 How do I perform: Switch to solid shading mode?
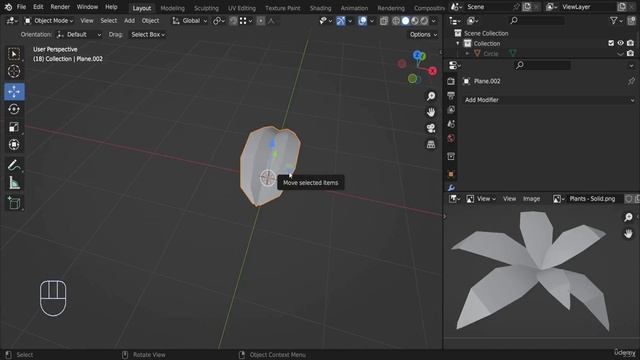click(x=405, y=20)
